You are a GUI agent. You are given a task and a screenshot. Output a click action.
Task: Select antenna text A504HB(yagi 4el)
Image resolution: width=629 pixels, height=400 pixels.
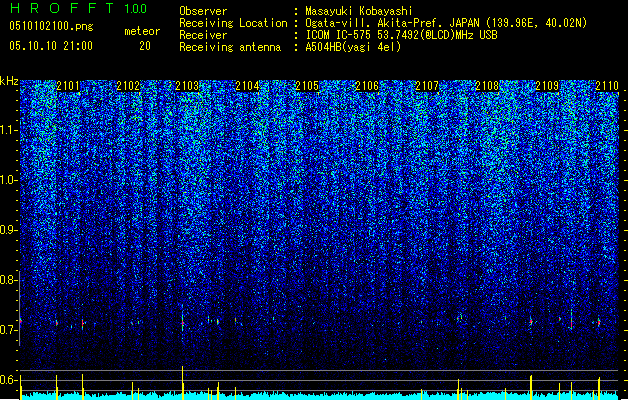coord(353,47)
